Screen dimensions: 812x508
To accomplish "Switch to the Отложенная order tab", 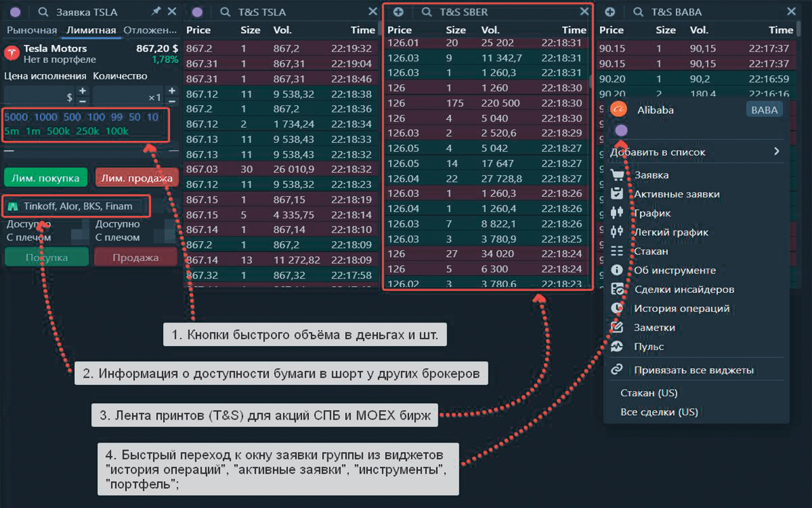I will tap(150, 30).
